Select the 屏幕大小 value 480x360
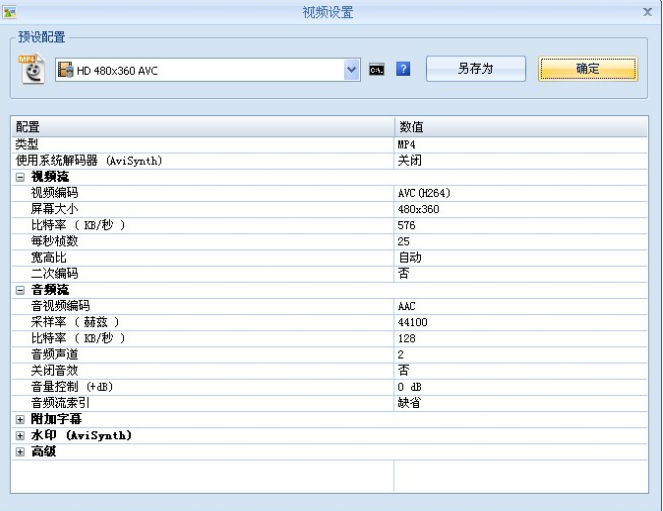The image size is (663, 511). coord(418,209)
